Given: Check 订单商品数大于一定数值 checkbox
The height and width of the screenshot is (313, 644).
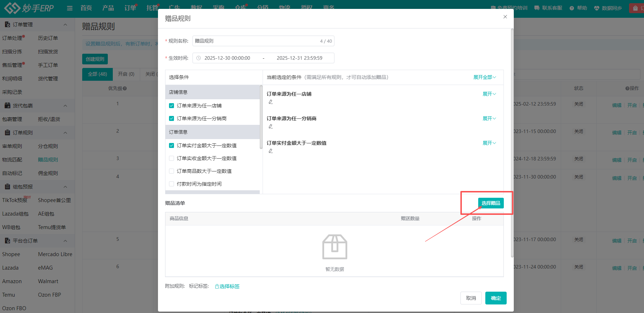Looking at the screenshot, I should click(x=171, y=171).
